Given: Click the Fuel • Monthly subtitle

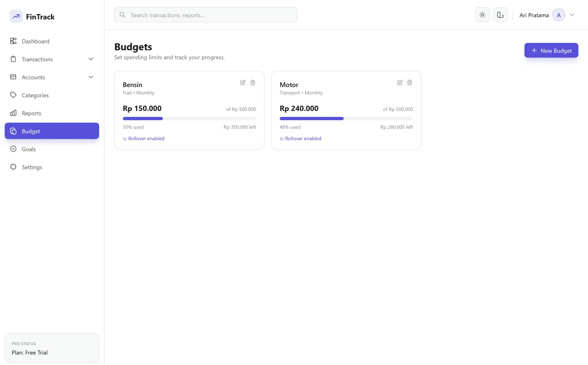Looking at the screenshot, I should tap(139, 93).
